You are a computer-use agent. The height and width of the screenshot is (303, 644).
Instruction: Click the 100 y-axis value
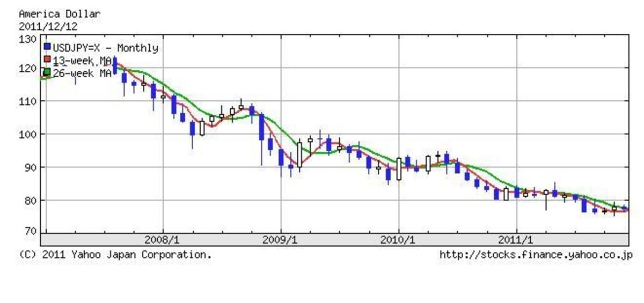point(27,134)
